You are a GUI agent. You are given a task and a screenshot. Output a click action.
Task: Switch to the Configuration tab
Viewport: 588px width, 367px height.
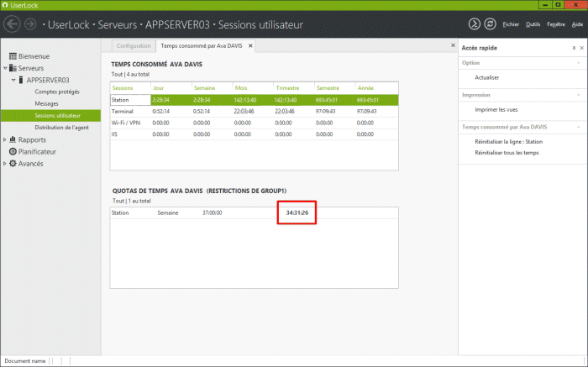(x=133, y=45)
